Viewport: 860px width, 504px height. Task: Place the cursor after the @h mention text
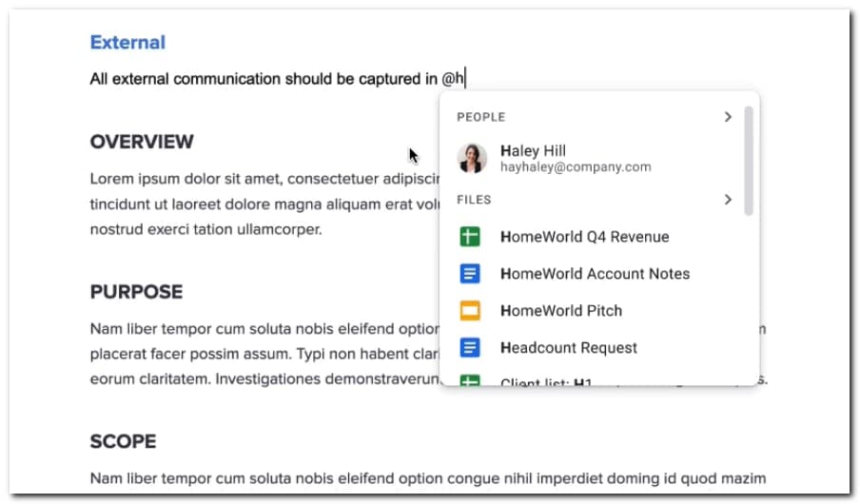point(465,79)
